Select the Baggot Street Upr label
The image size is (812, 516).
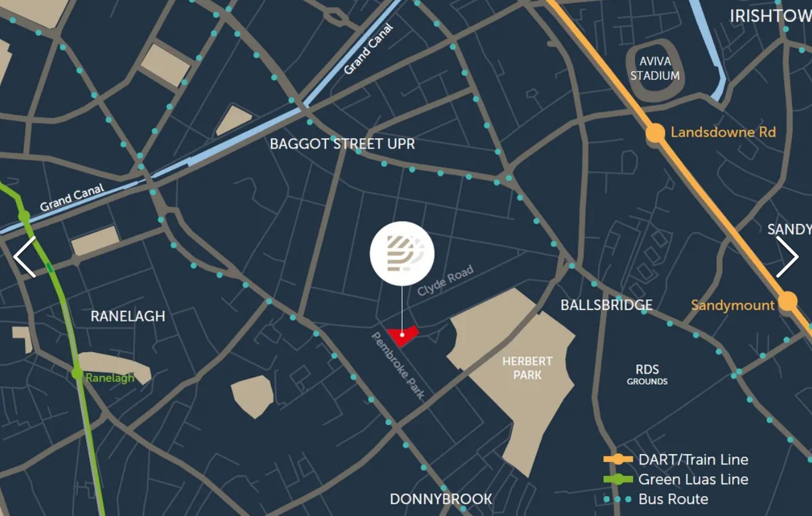point(342,144)
